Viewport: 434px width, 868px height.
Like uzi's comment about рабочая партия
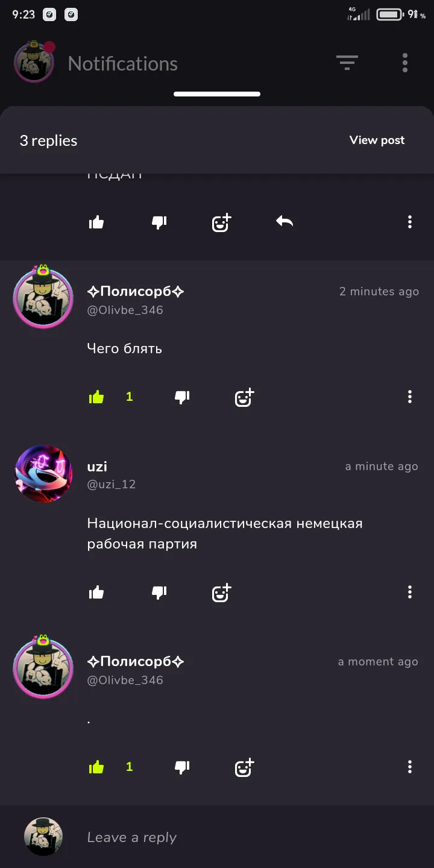click(96, 593)
